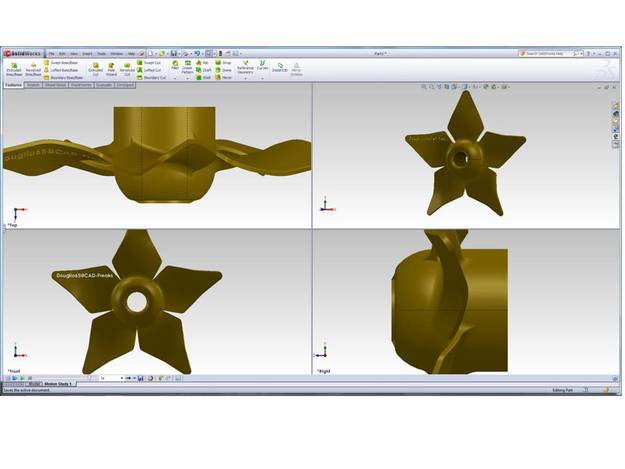Open Reference Geometry tool

(245, 67)
